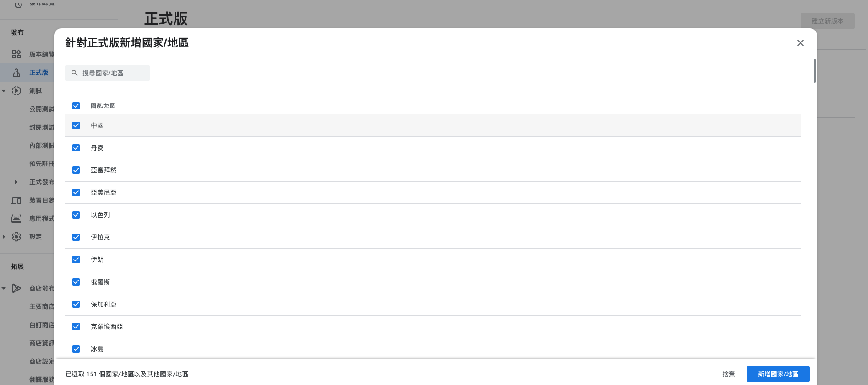Click the 版本總覽 dashboard icon in sidebar
This screenshot has height=385, width=868.
click(16, 54)
